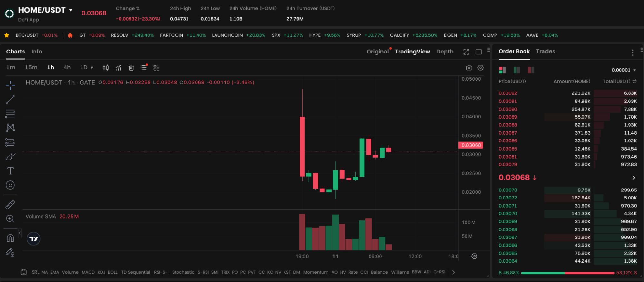
Task: Open chart settings hexagon icon
Action: (480, 68)
